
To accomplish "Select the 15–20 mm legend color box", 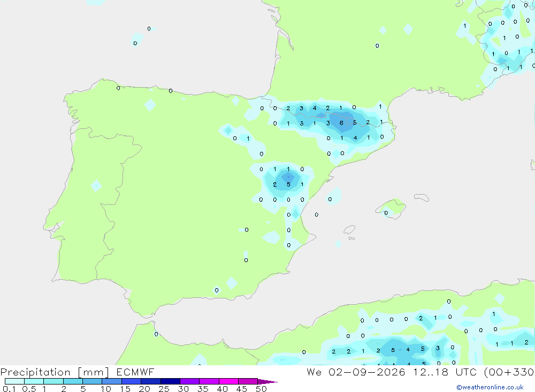I will tap(132, 381).
